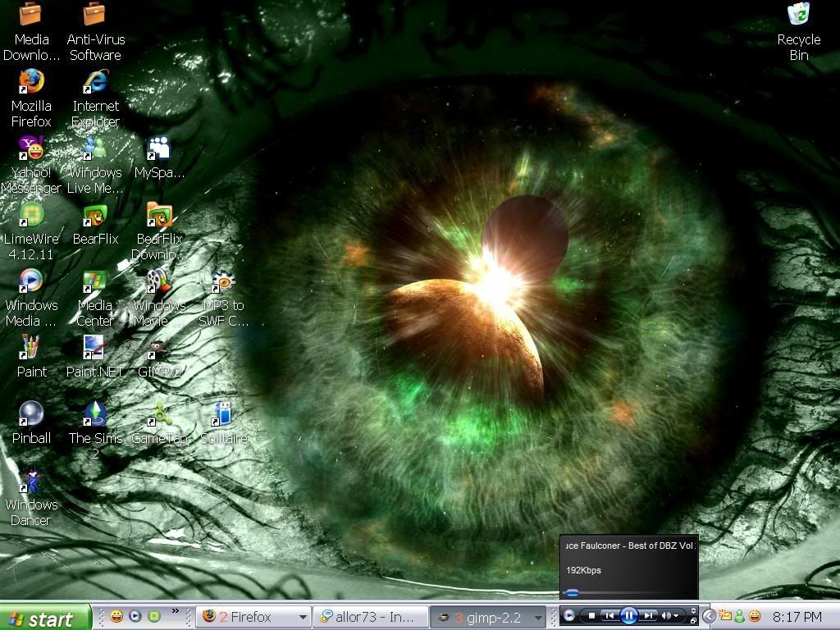Screen dimensions: 840x630
Task: Open the Start menu
Action: pyautogui.click(x=45, y=618)
